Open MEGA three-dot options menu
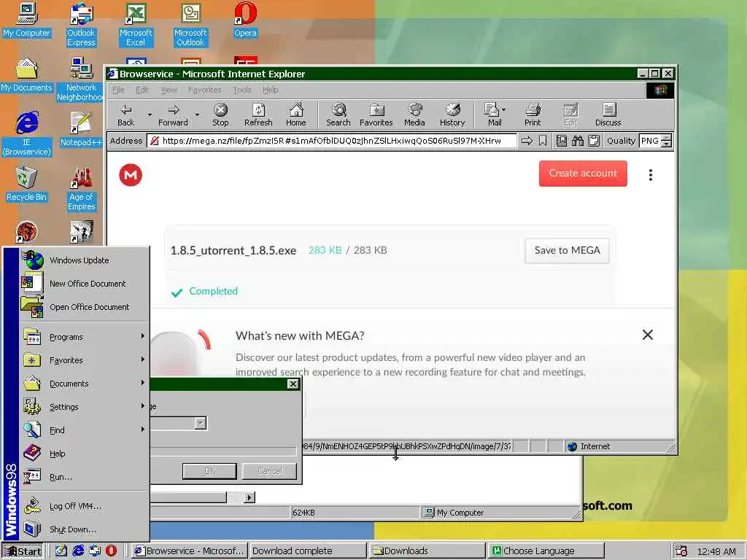 (650, 175)
